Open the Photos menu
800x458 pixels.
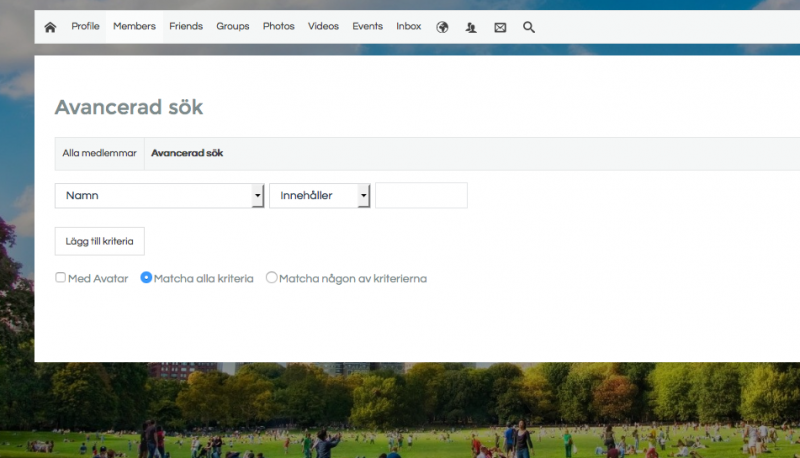pyautogui.click(x=279, y=27)
